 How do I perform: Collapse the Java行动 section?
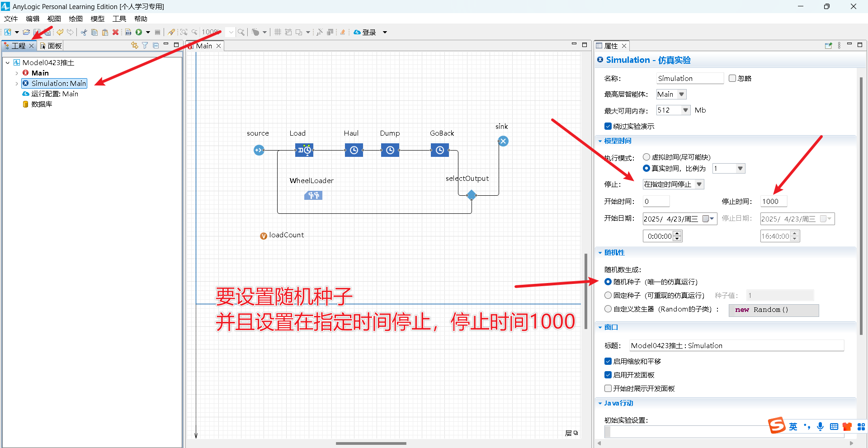tap(600, 403)
